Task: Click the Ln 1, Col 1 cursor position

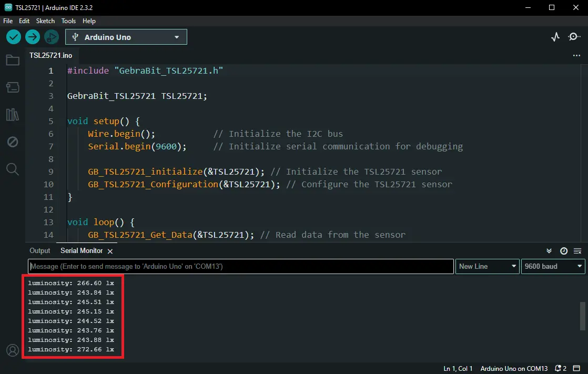Action: click(458, 368)
